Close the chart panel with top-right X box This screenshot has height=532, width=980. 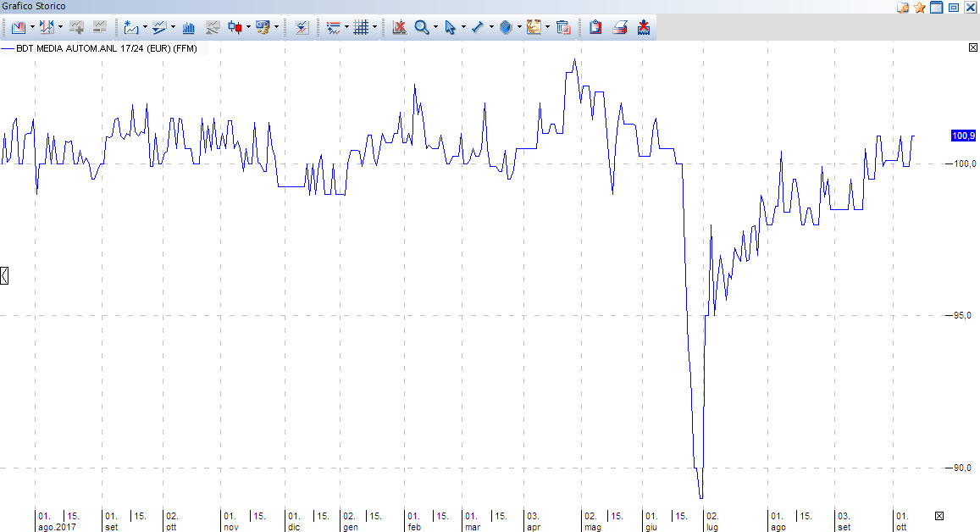(972, 48)
